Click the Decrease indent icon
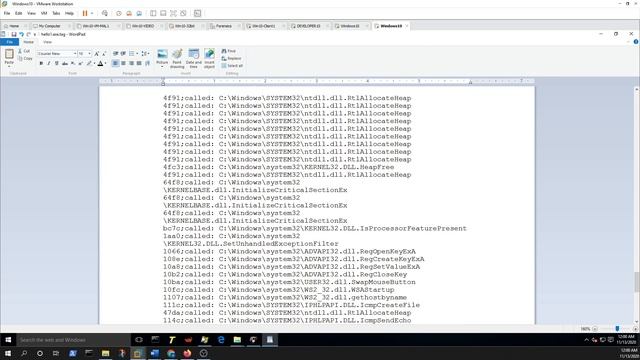Viewport: 640px width, 360px height. [116, 53]
